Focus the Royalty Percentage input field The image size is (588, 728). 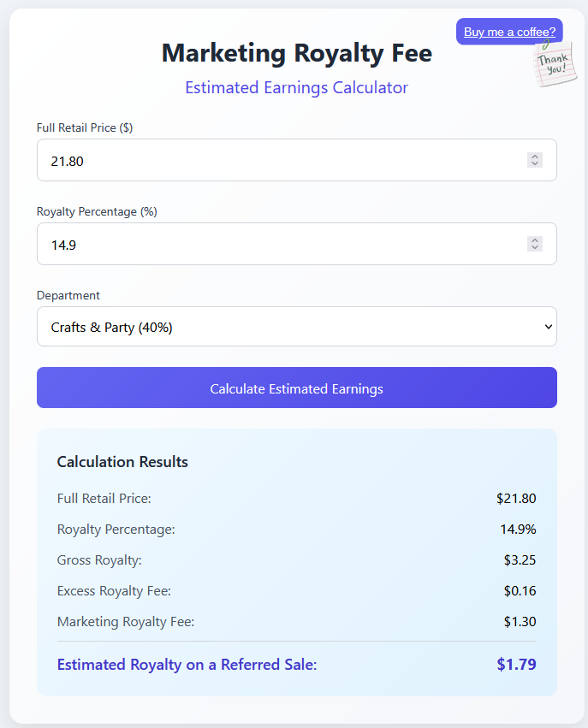tap(297, 244)
